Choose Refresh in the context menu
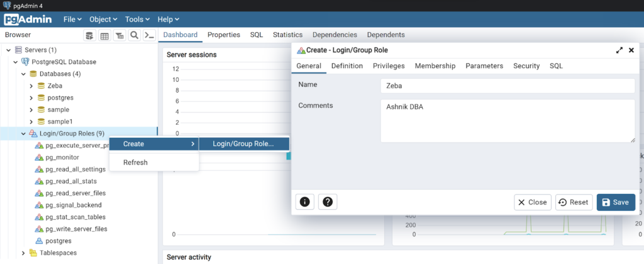Image resolution: width=644 pixels, height=264 pixels. (x=154, y=163)
